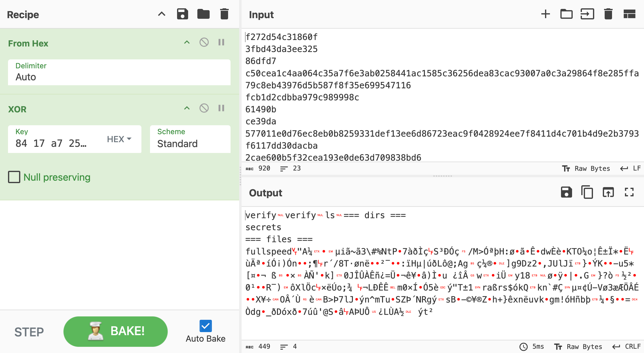Open the HEX key format dropdown
Screen dimensions: 644x353
119,139
